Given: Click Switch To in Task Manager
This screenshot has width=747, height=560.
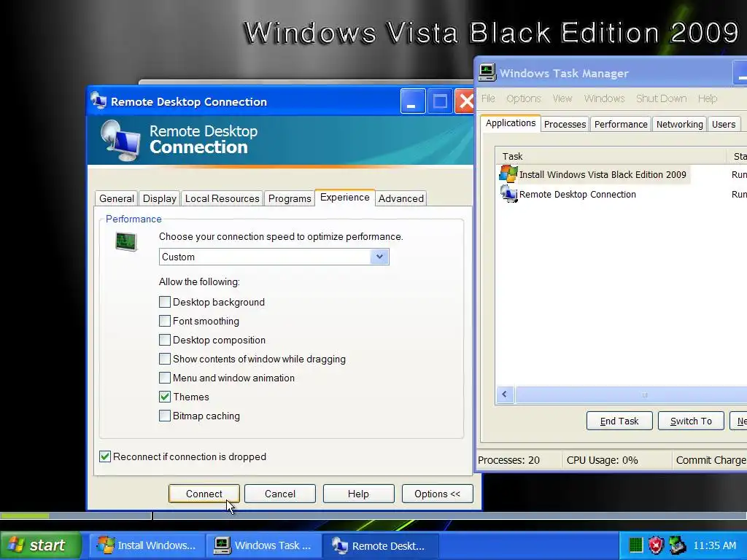Looking at the screenshot, I should 691,421.
